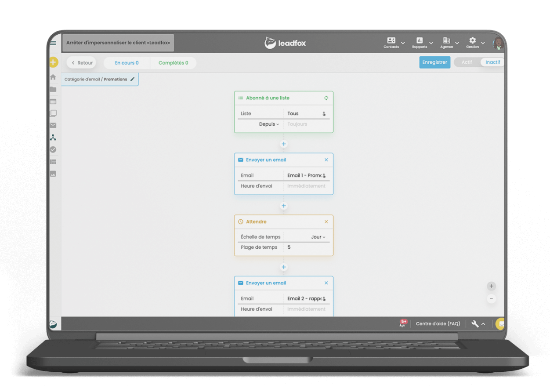Open the wrench tools menu
550x392 pixels.
pos(475,324)
